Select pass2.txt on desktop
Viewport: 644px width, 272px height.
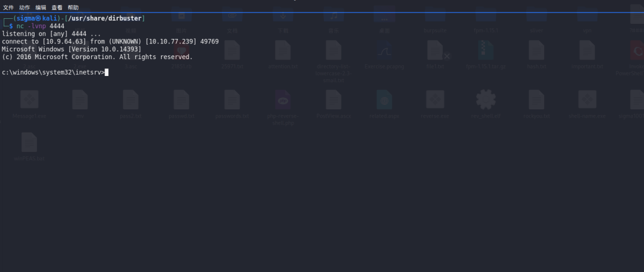[131, 104]
